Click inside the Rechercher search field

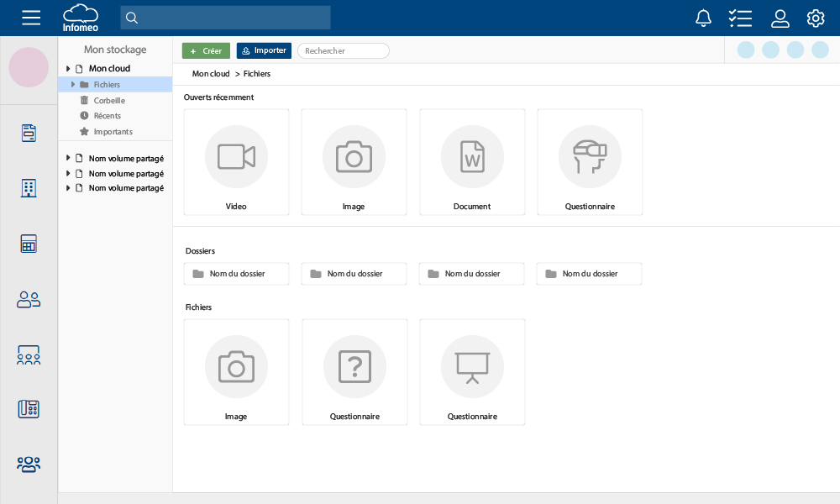(x=343, y=50)
